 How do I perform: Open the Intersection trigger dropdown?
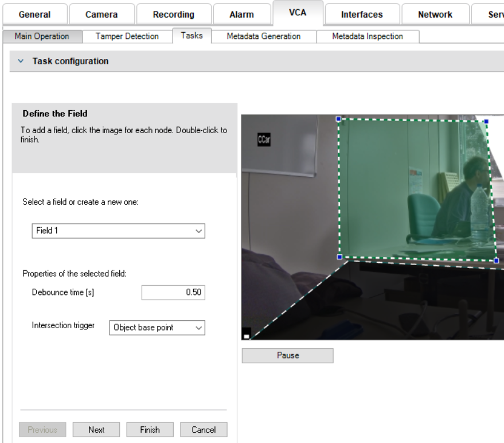click(x=157, y=328)
